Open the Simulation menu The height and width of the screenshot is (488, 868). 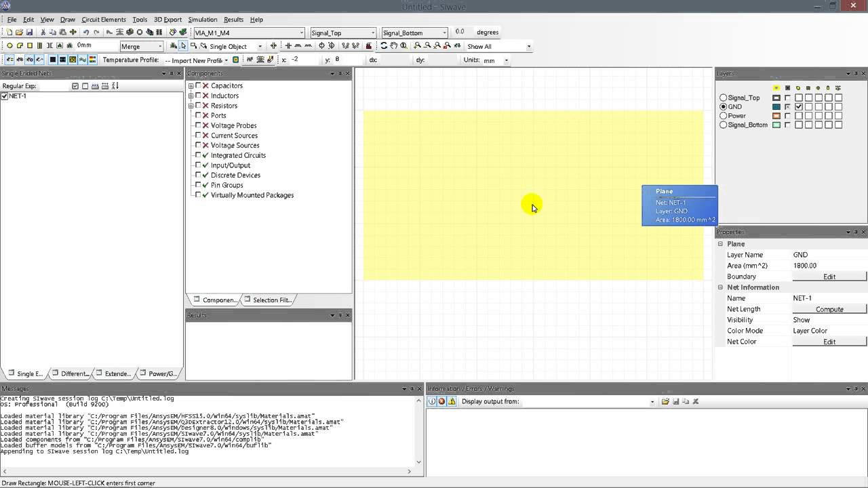point(202,20)
